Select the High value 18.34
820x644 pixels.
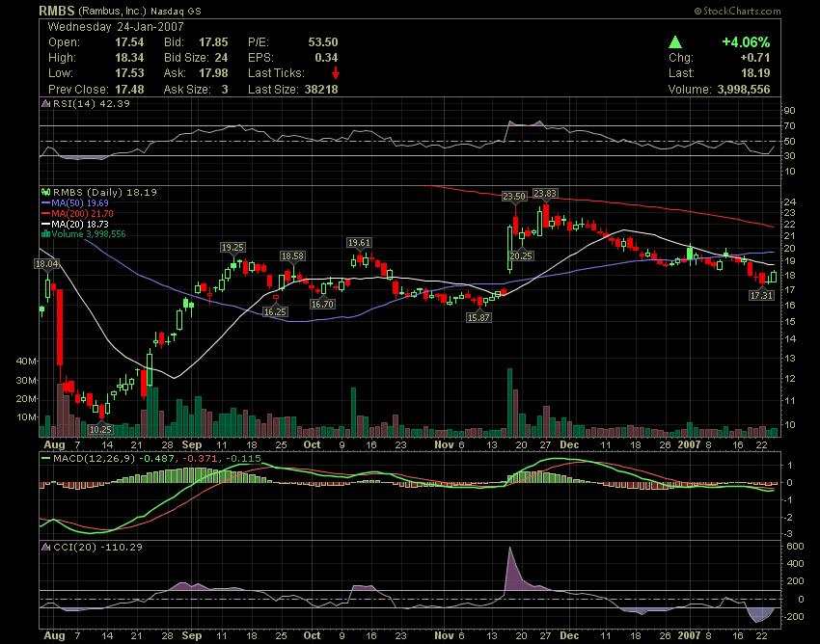pos(129,58)
